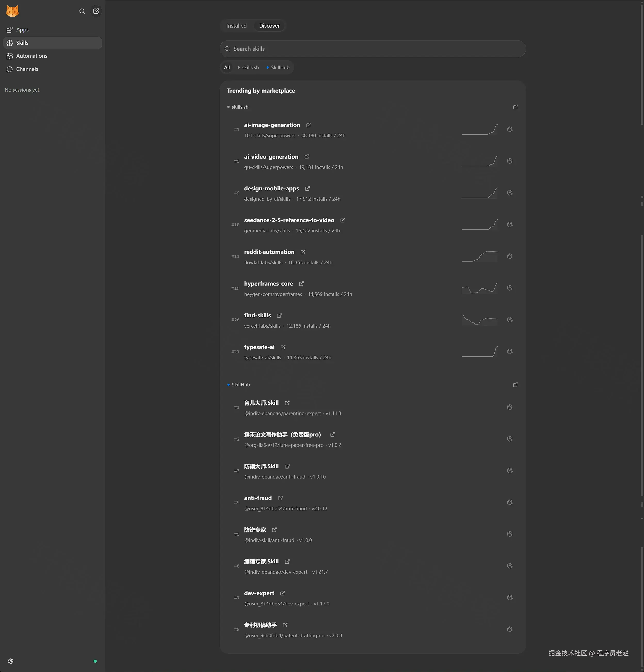644x672 pixels.
Task: Open the find-skills skill title
Action: [x=257, y=315]
